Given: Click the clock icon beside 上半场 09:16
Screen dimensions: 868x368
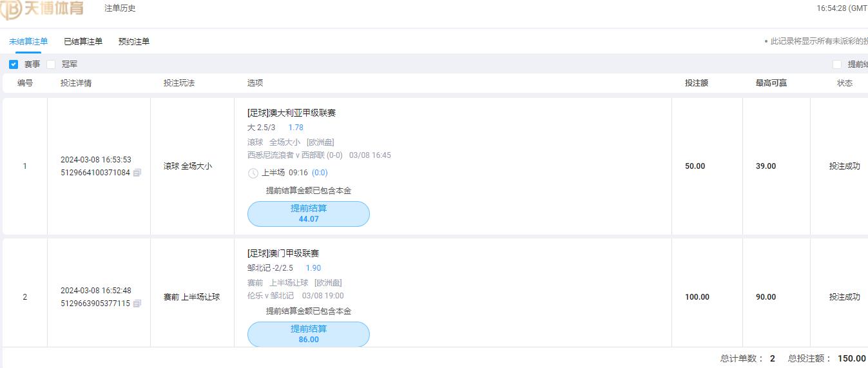Looking at the screenshot, I should pyautogui.click(x=253, y=173).
